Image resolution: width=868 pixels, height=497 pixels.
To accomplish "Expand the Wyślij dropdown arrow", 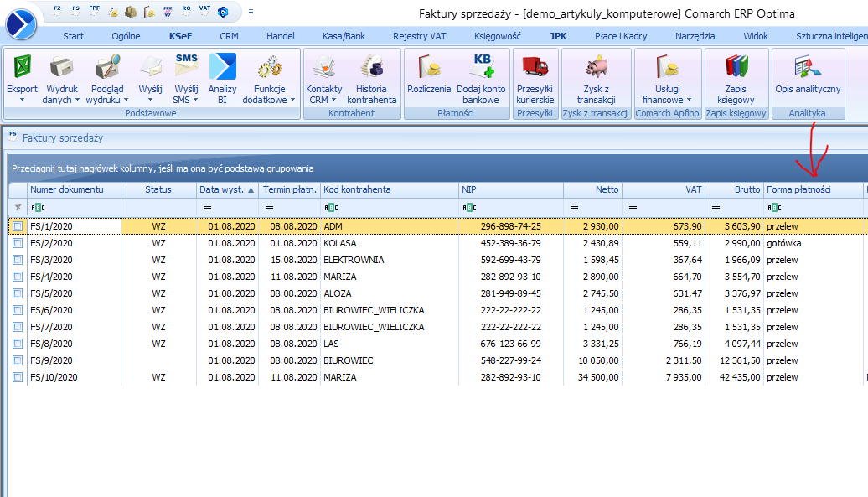I will pos(150,101).
